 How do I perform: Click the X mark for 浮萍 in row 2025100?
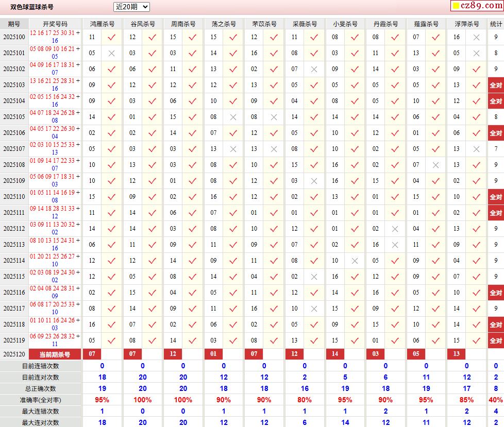click(x=476, y=37)
